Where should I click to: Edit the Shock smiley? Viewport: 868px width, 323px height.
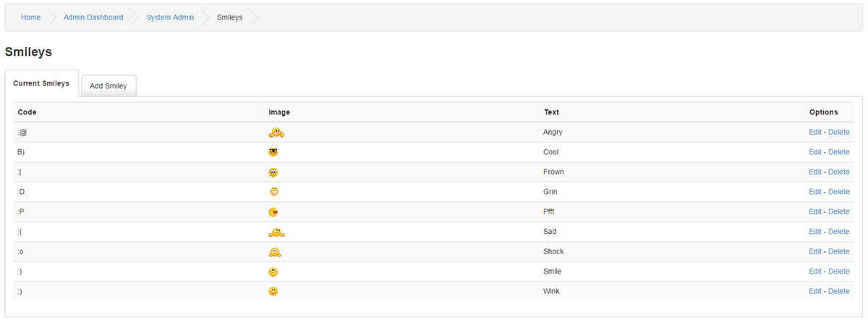(x=815, y=251)
